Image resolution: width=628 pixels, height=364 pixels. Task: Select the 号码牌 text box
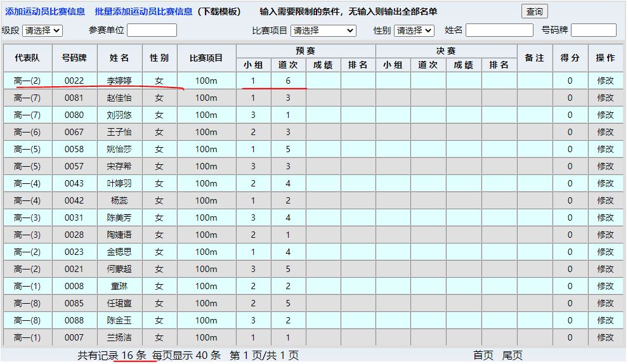[593, 30]
